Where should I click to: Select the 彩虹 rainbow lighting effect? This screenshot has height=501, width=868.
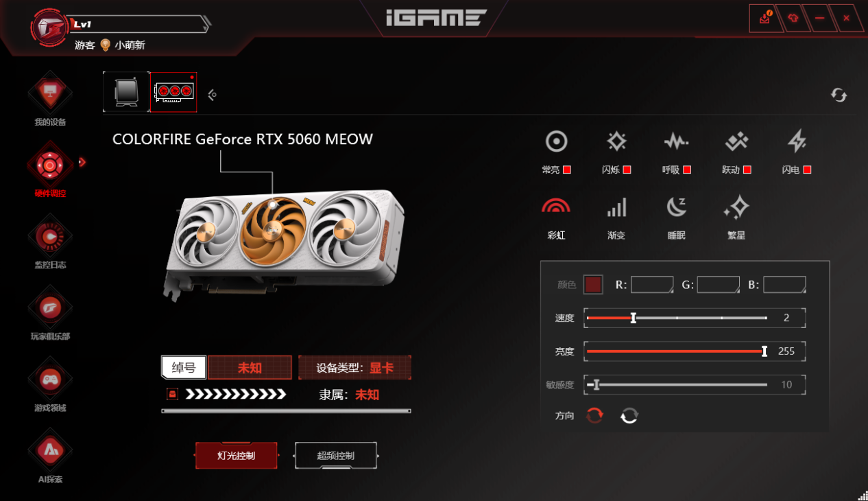coord(556,206)
